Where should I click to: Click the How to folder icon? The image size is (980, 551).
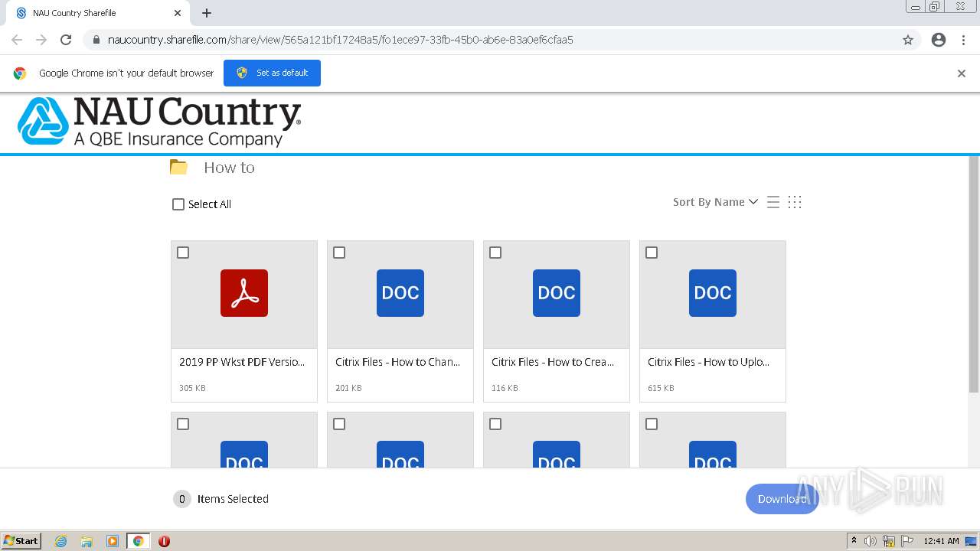pyautogui.click(x=178, y=167)
